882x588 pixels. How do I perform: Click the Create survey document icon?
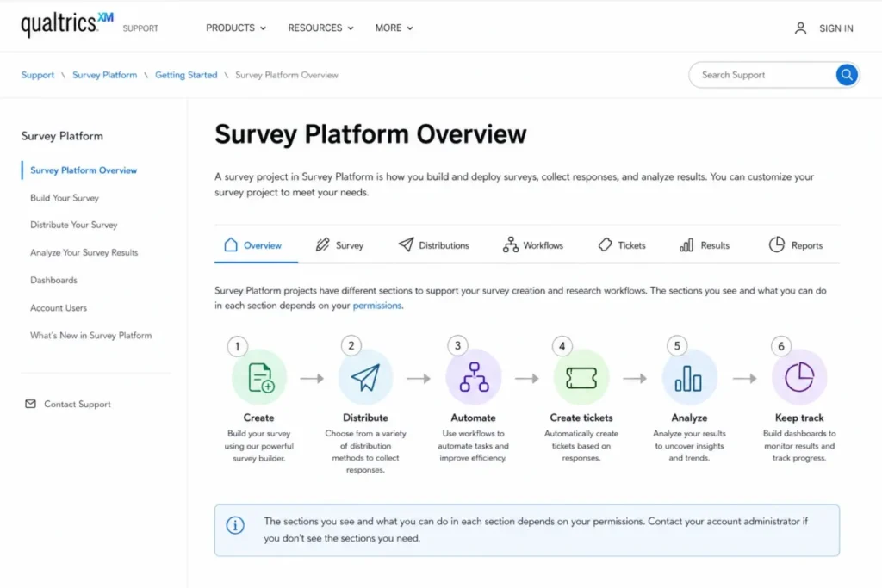click(x=260, y=377)
